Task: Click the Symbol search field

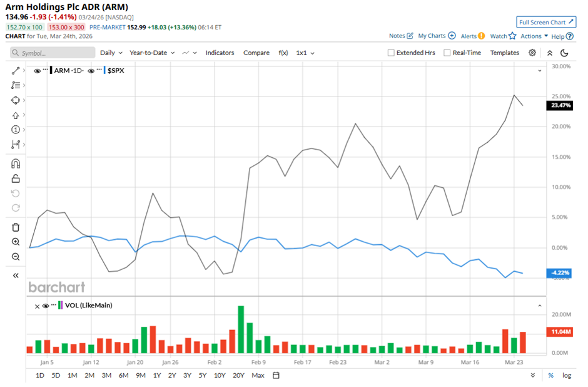Action: [x=53, y=53]
